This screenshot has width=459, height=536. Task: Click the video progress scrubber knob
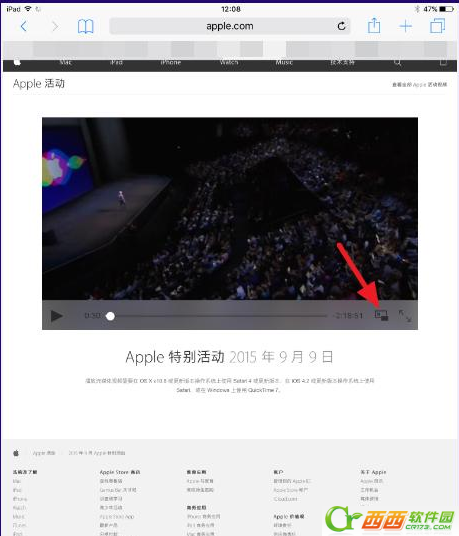[x=110, y=316]
